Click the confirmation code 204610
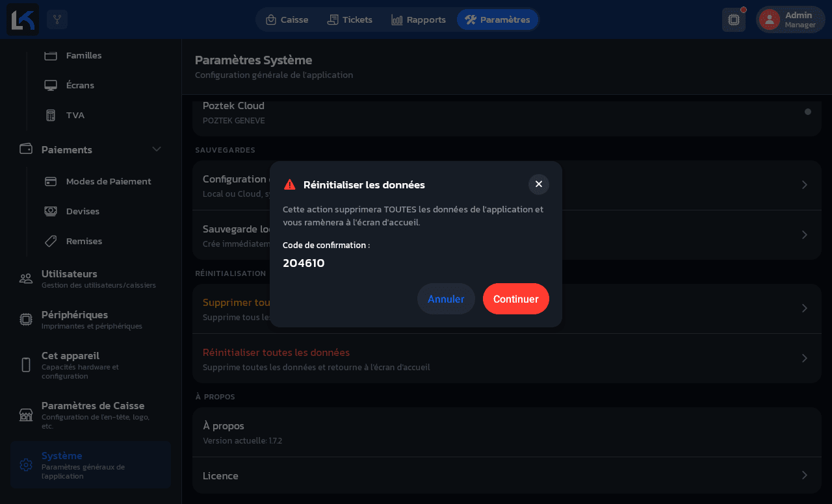Image resolution: width=832 pixels, height=504 pixels. tap(304, 263)
